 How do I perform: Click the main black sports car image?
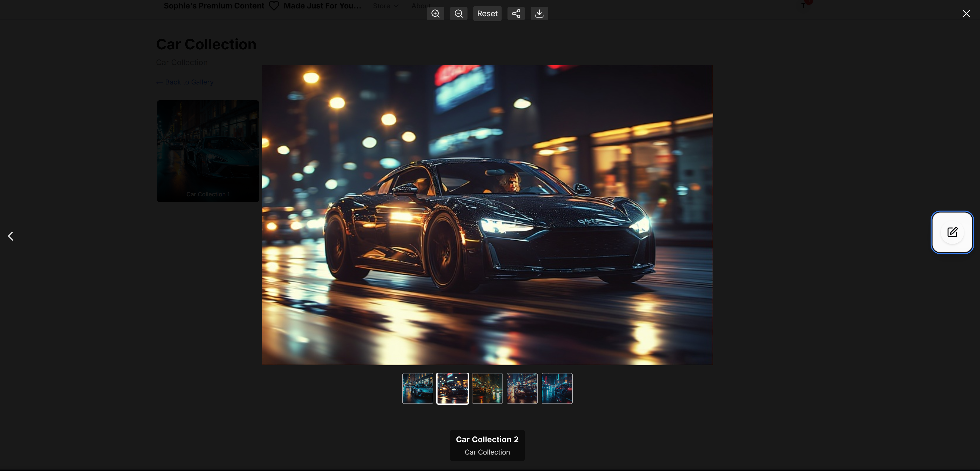click(x=487, y=215)
